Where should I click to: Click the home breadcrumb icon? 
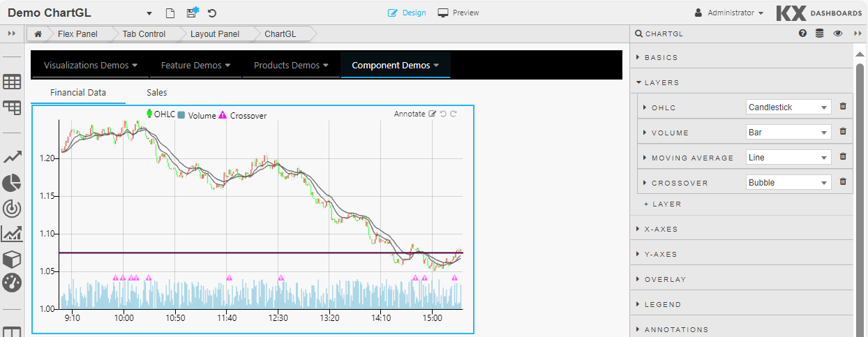38,33
